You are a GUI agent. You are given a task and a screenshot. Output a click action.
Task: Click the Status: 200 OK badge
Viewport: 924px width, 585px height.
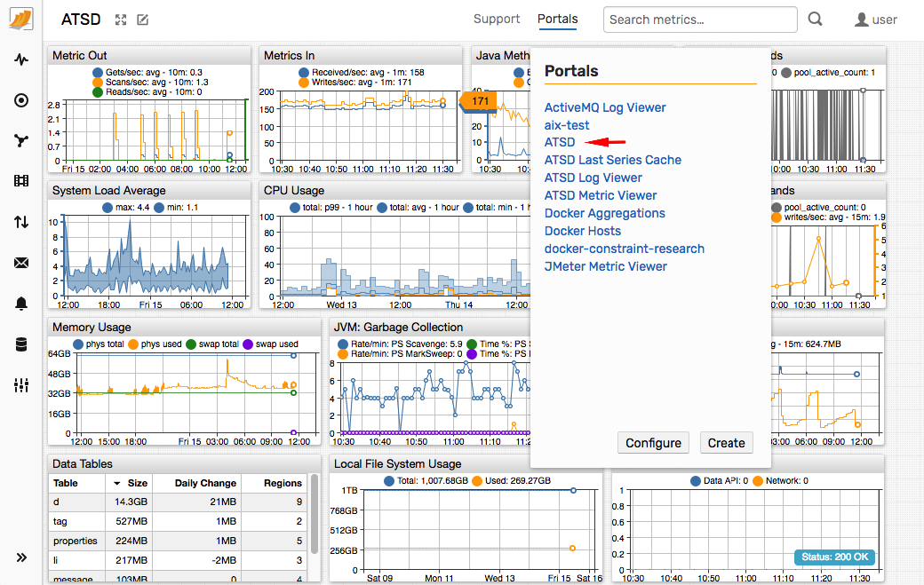pos(834,557)
